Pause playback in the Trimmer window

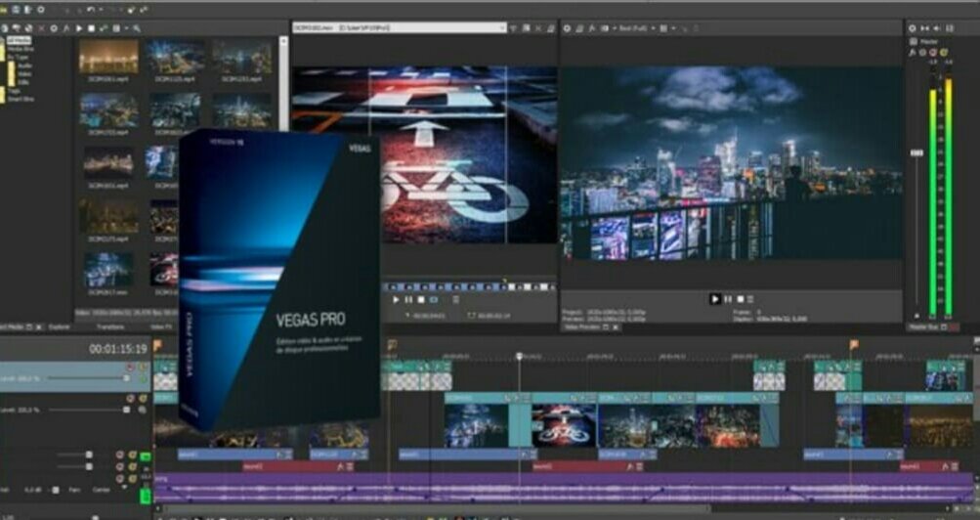point(408,300)
